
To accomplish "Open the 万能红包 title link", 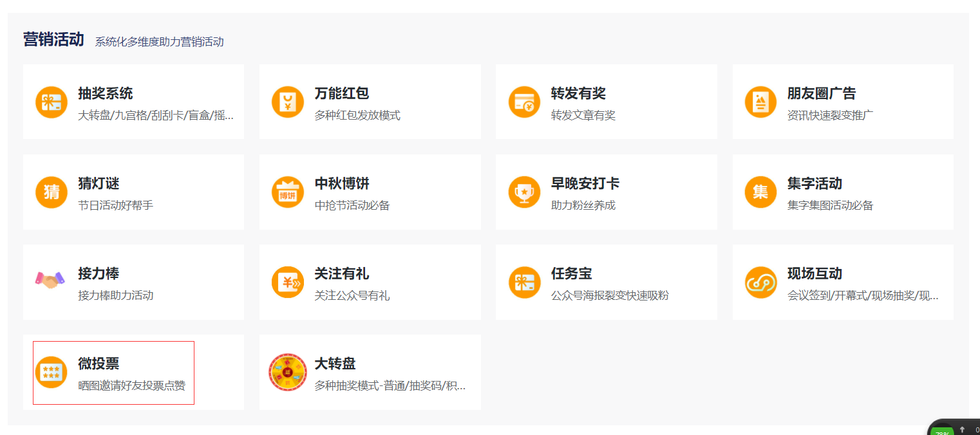I will (342, 93).
